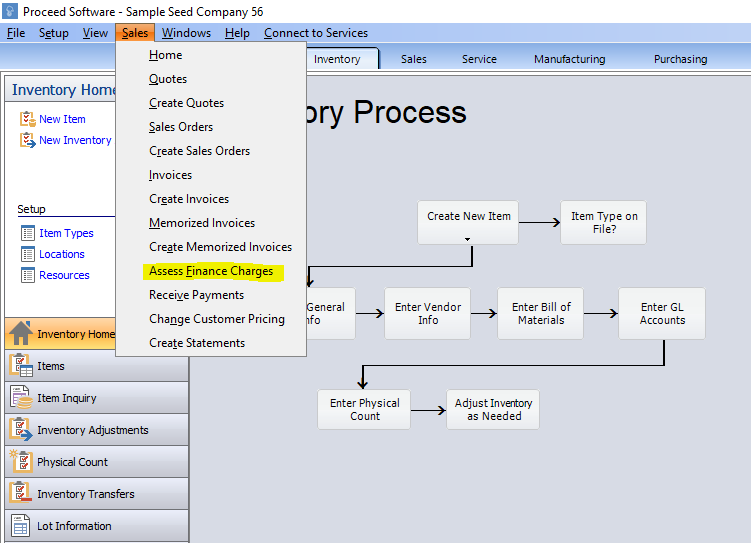The image size is (751, 543).
Task: Open the Help menu
Action: [x=237, y=33]
